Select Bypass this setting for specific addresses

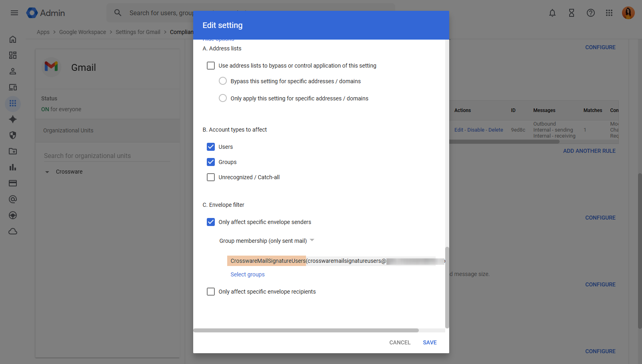(x=223, y=81)
